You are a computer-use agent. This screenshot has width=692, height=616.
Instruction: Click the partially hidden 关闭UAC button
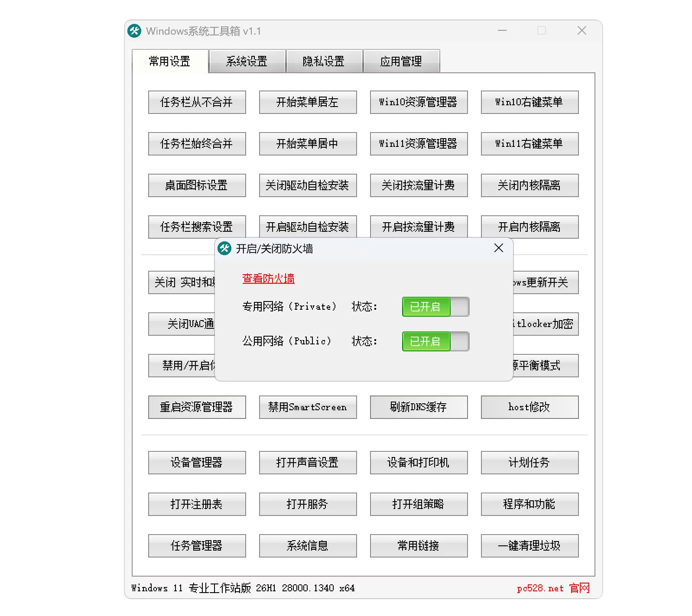coord(182,324)
